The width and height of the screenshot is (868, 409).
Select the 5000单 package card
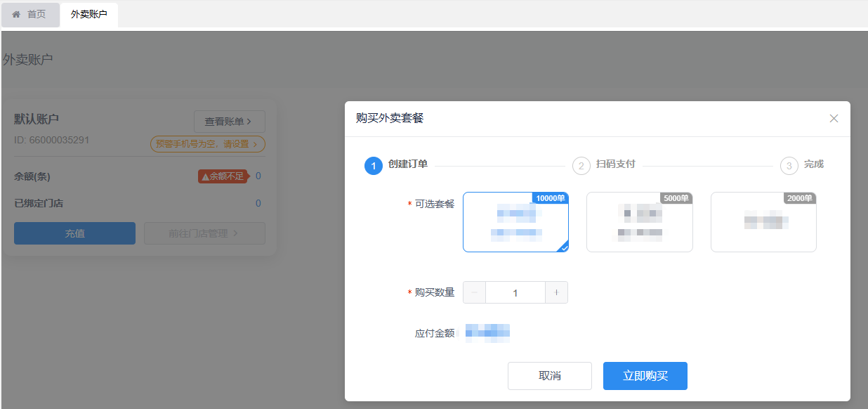click(x=639, y=222)
